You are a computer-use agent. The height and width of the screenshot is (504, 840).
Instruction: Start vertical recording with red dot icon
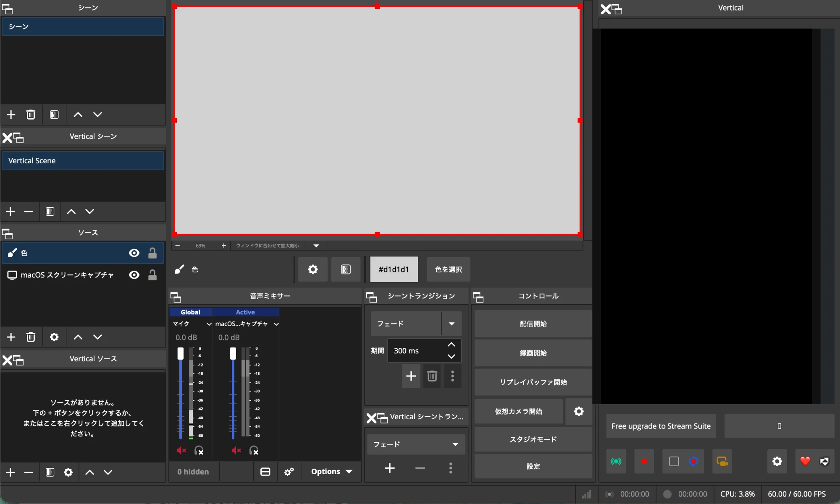pyautogui.click(x=644, y=462)
